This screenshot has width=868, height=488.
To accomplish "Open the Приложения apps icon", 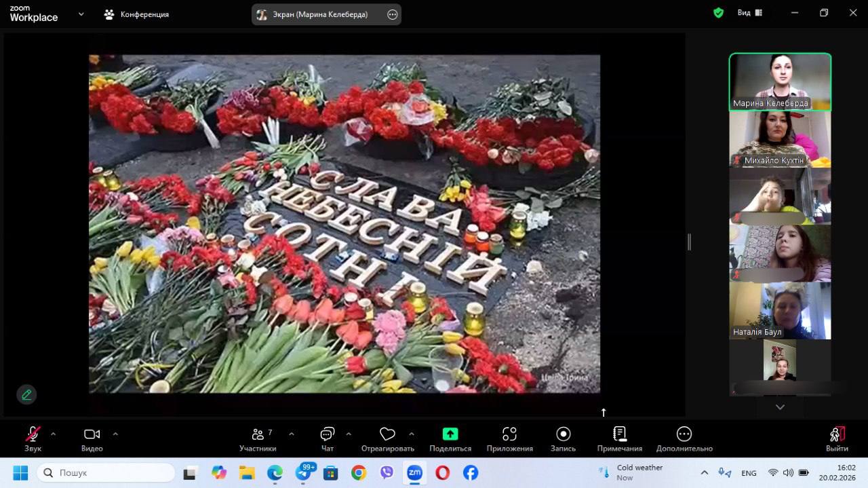I will [x=509, y=434].
